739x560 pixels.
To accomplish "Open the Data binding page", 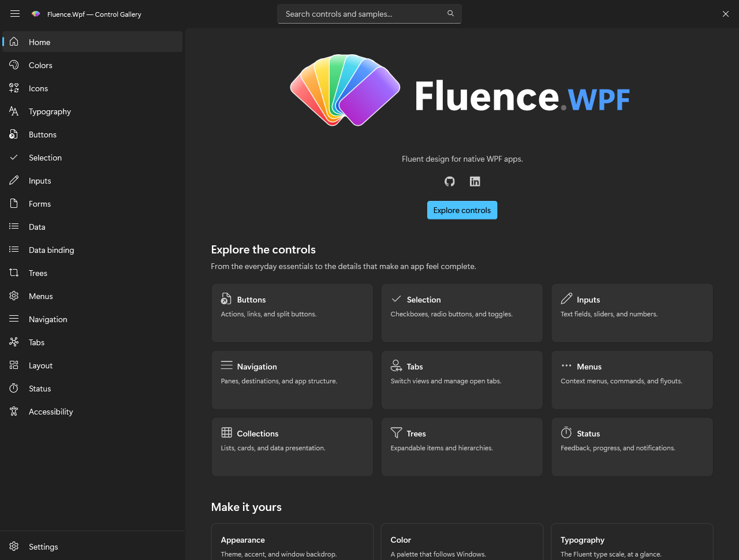I will [92, 249].
